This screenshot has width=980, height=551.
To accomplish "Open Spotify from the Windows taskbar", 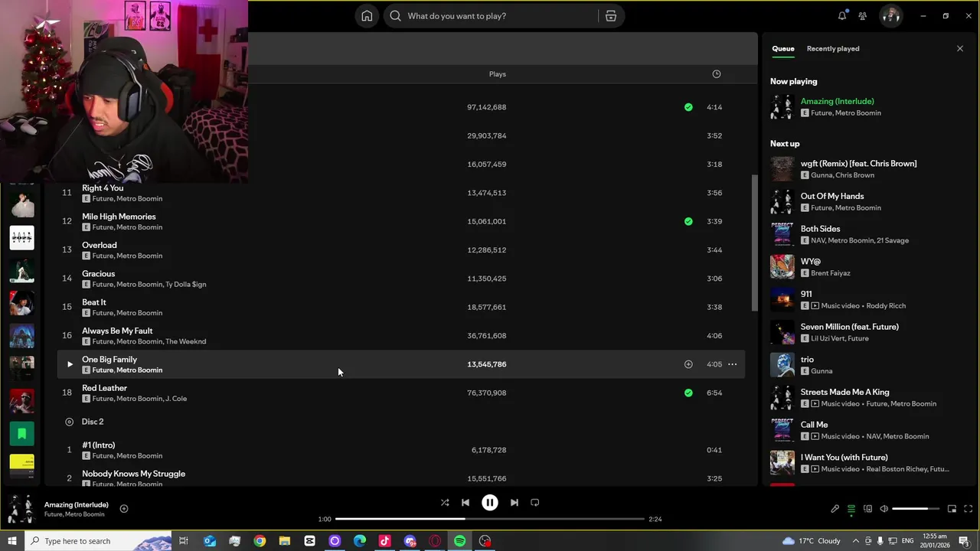I will click(460, 541).
